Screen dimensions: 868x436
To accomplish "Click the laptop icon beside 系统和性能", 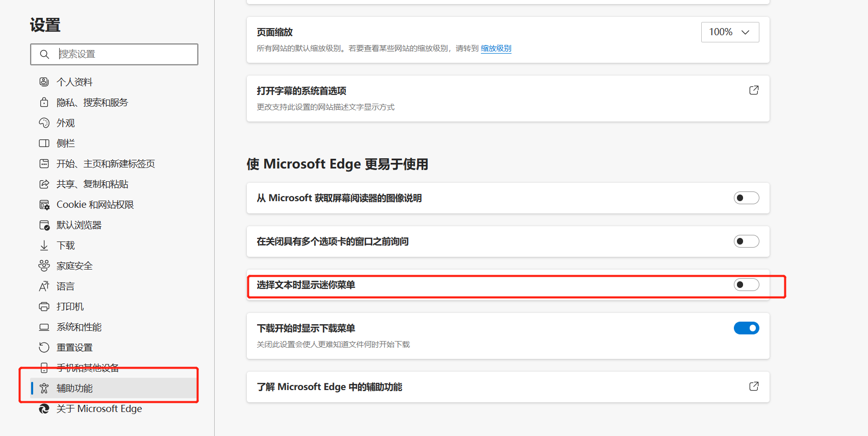I will pyautogui.click(x=44, y=327).
